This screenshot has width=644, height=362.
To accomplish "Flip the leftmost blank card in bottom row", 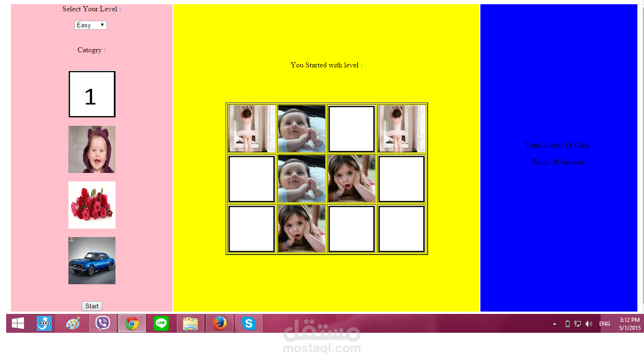I will 252,229.
